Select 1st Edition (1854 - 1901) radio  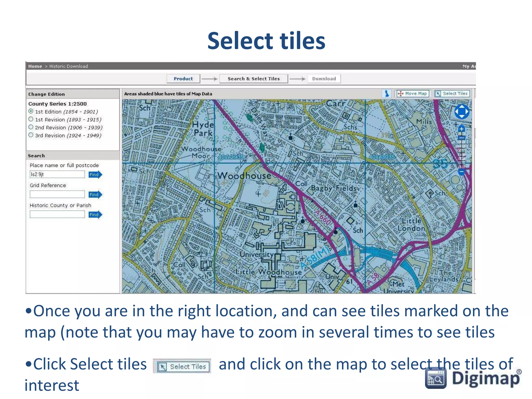(x=31, y=111)
